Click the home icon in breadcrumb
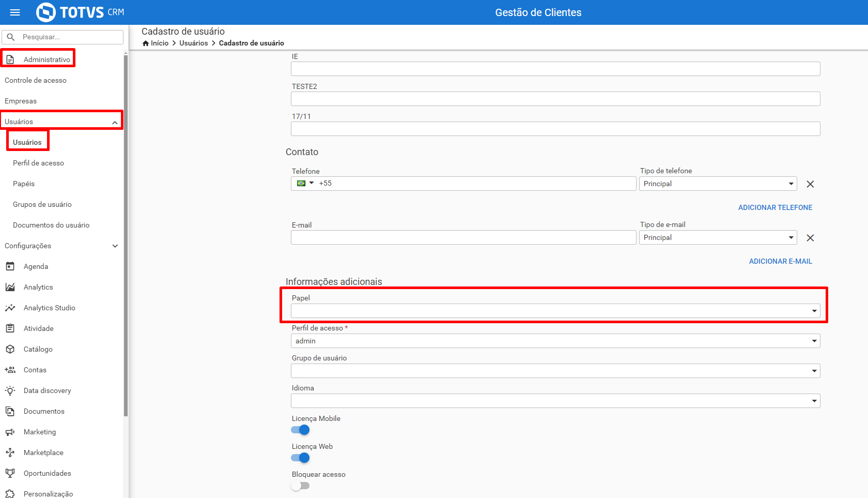The image size is (868, 498). pos(146,43)
